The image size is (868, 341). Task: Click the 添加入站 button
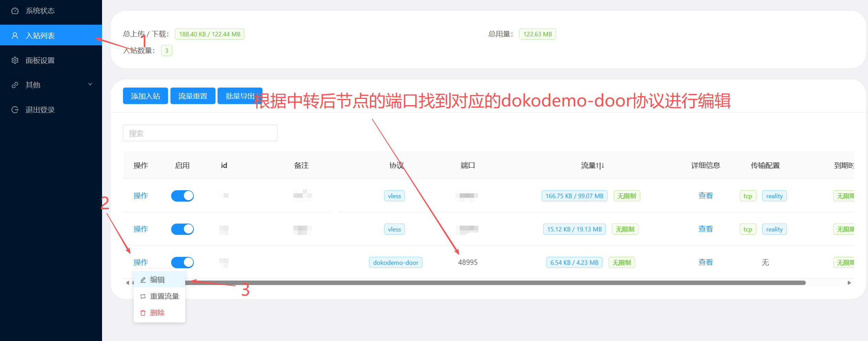[145, 96]
